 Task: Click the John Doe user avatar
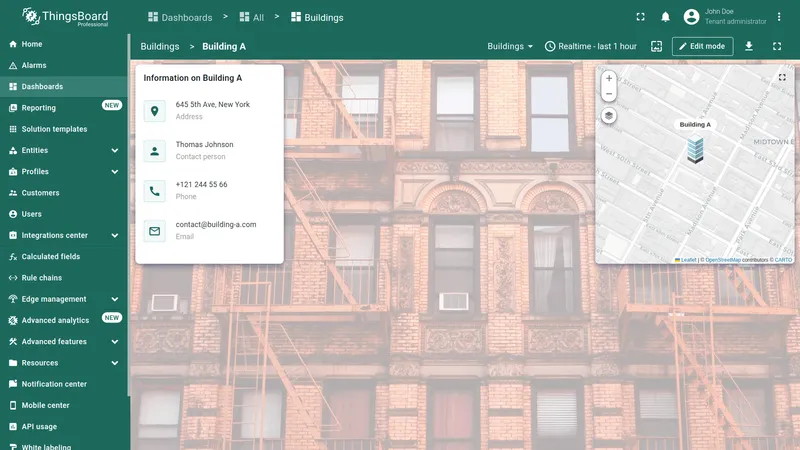pyautogui.click(x=691, y=17)
